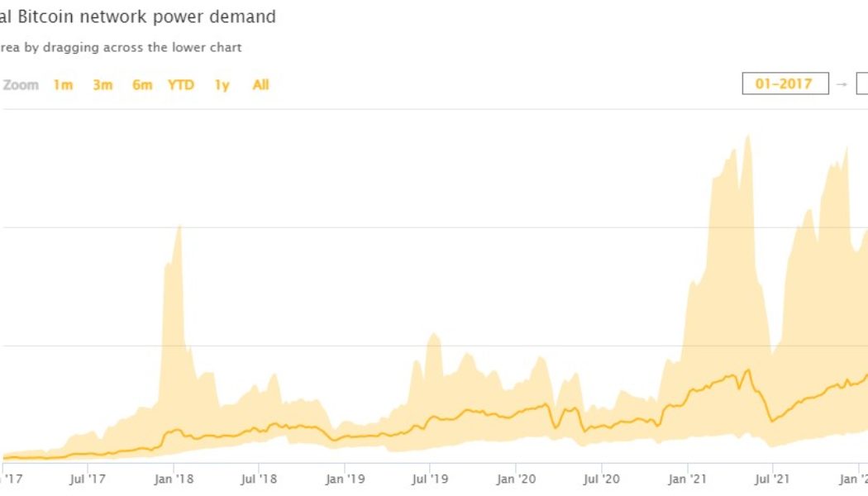
Task: Click the January 2018 upper-bound spike peak
Action: point(179,226)
